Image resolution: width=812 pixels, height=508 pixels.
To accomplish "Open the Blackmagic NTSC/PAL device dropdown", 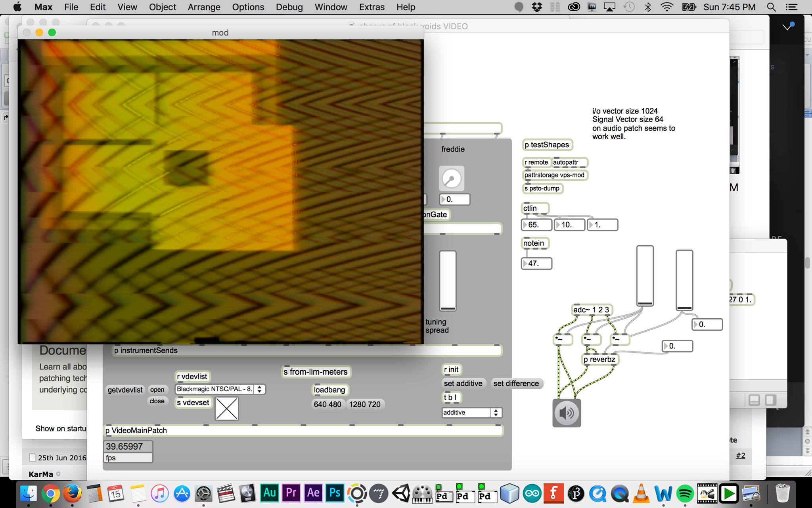I will tap(220, 389).
